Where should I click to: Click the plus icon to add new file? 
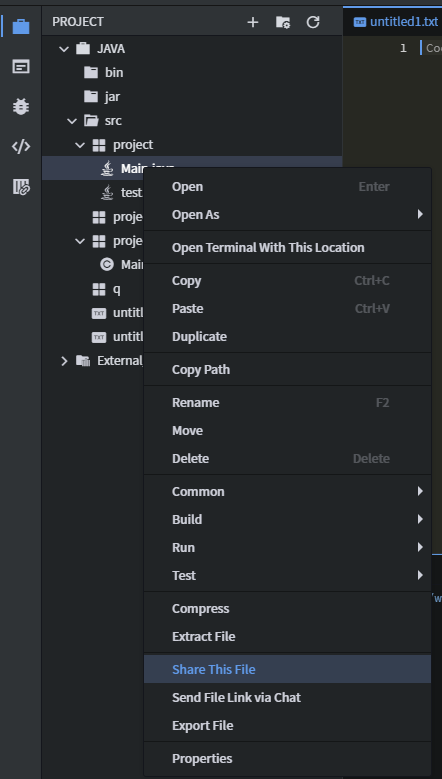(253, 22)
